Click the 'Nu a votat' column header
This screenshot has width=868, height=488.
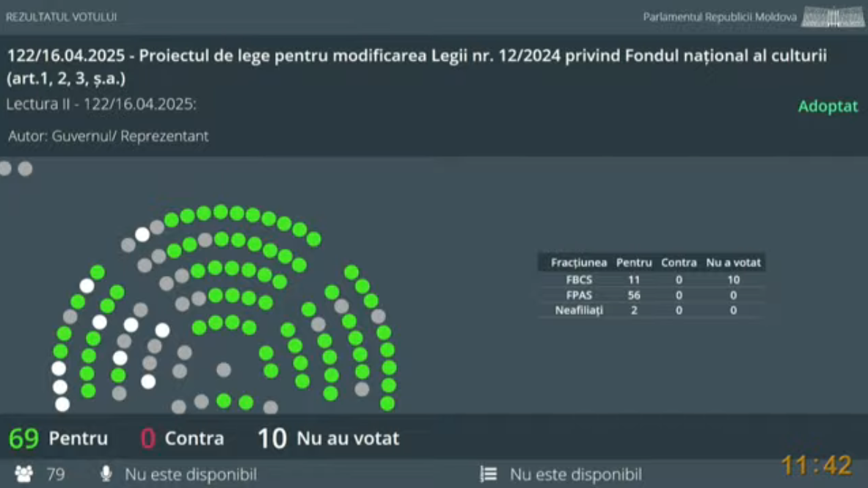(x=733, y=262)
